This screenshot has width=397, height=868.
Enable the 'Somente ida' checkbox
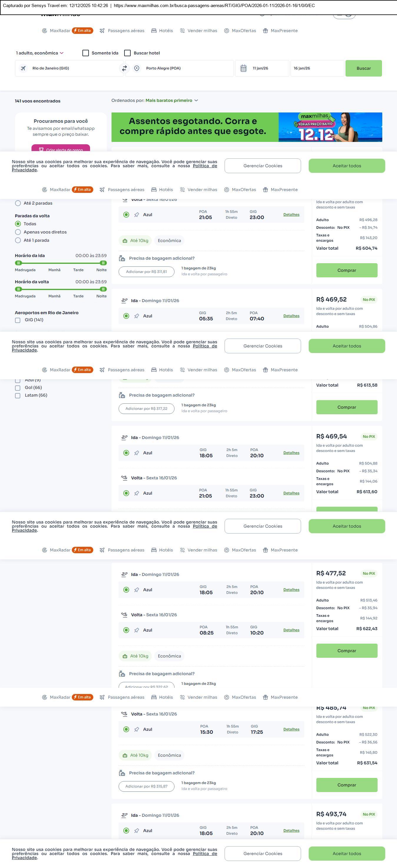86,53
